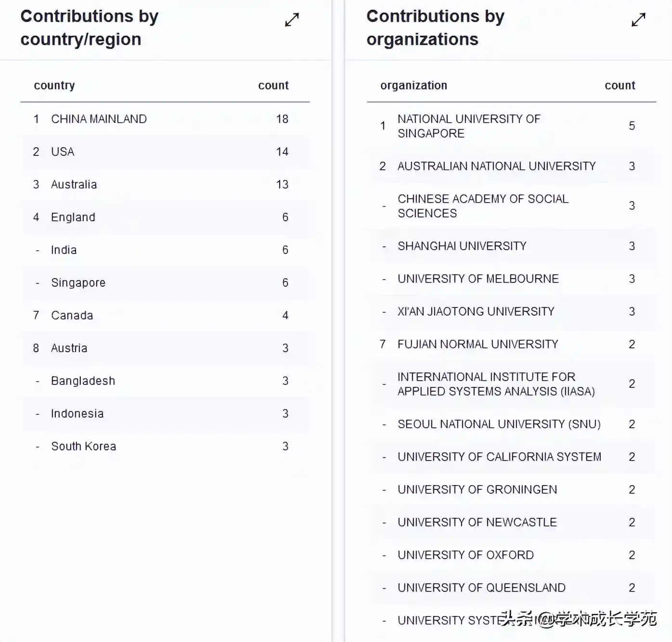Image resolution: width=672 pixels, height=642 pixels.
Task: Click the USA country row
Action: pyautogui.click(x=165, y=152)
